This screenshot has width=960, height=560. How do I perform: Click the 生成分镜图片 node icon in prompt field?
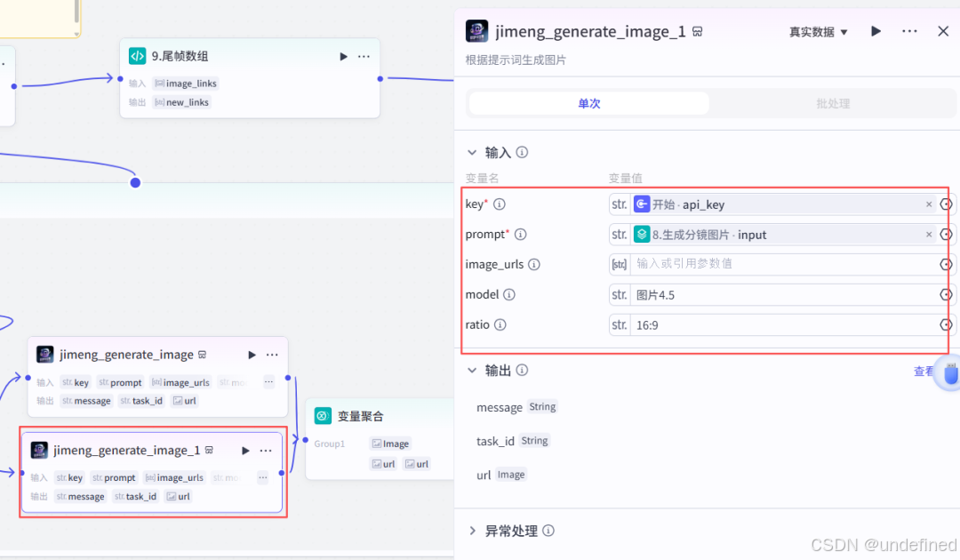(642, 235)
